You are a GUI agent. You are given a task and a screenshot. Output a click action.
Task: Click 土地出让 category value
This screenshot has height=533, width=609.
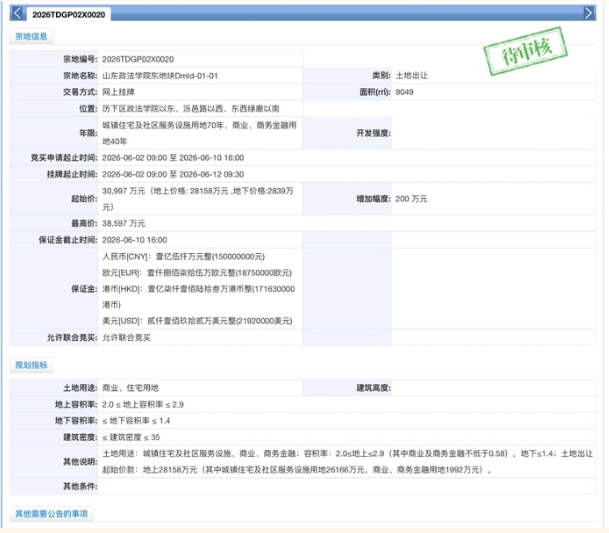pos(411,76)
